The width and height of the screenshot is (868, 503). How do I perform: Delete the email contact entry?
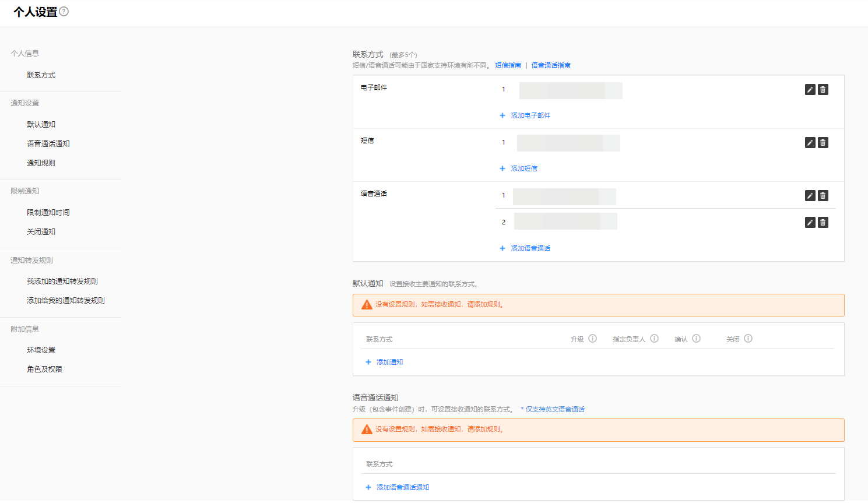(x=823, y=90)
